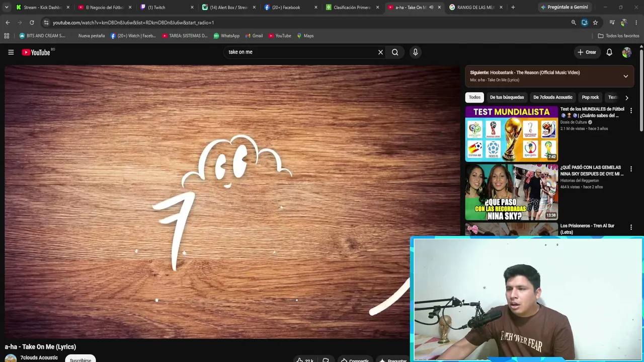This screenshot has height=362, width=644.
Task: Open the Maps bookmark
Action: pos(305,36)
